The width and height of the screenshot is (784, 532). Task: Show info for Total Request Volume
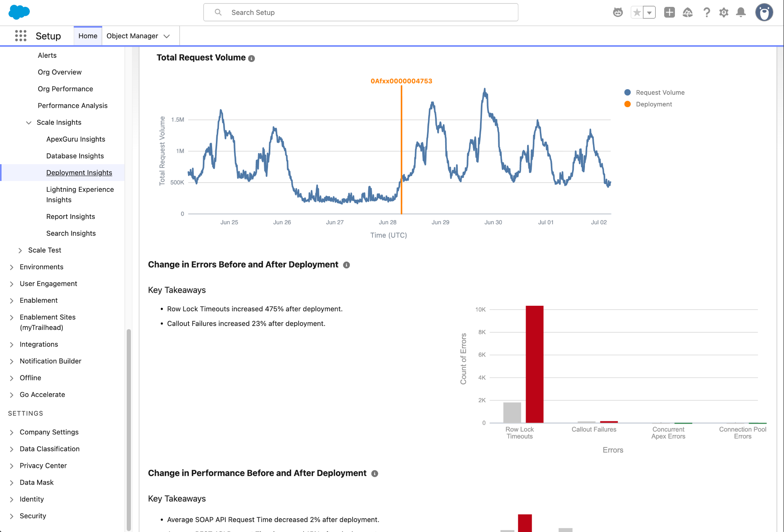point(252,58)
